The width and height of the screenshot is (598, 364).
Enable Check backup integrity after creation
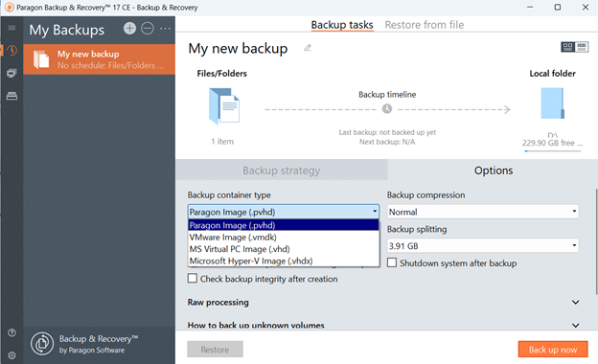click(193, 278)
